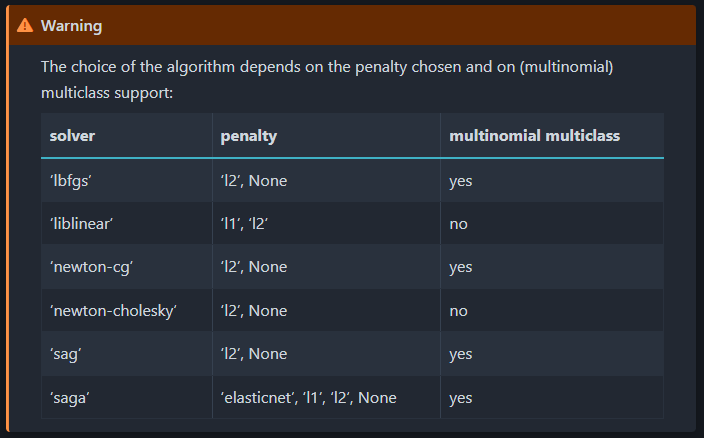Click the Warning title text
The height and width of the screenshot is (438, 704).
71,26
